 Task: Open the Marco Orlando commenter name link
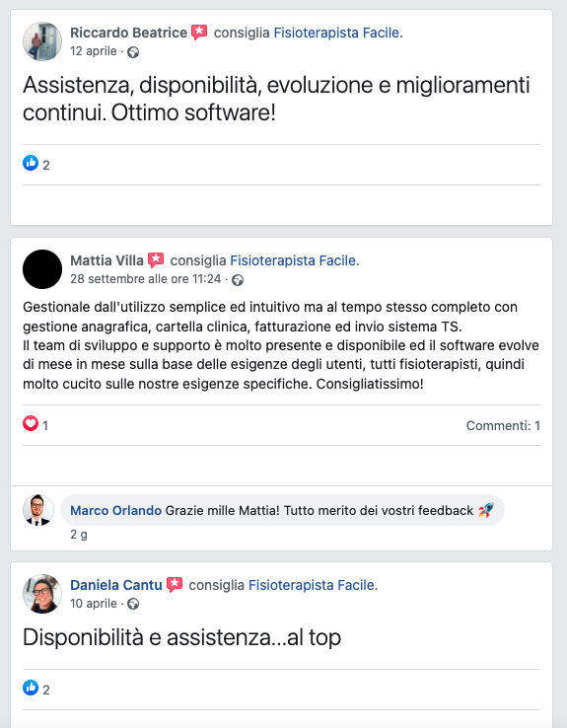coord(115,510)
